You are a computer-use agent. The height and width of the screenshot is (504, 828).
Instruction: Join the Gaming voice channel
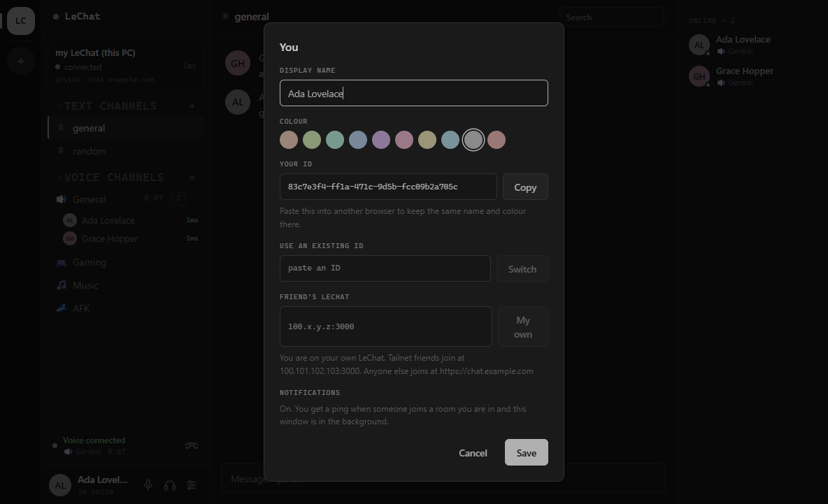pyautogui.click(x=126, y=262)
